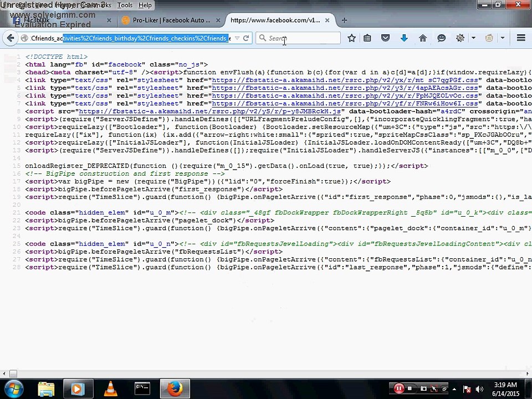Click the Greasemonkey monkey icon
This screenshot has height=399, width=532.
click(489, 38)
